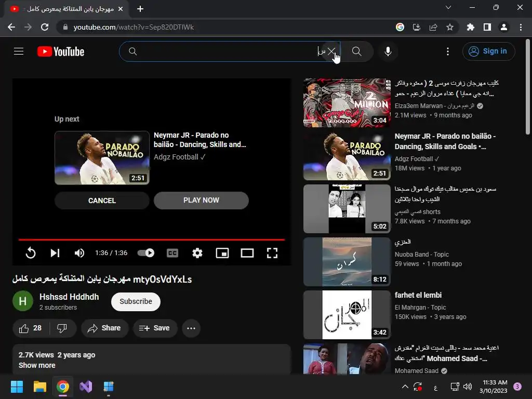532x399 pixels.
Task: Open player settings gear
Action: point(197,253)
